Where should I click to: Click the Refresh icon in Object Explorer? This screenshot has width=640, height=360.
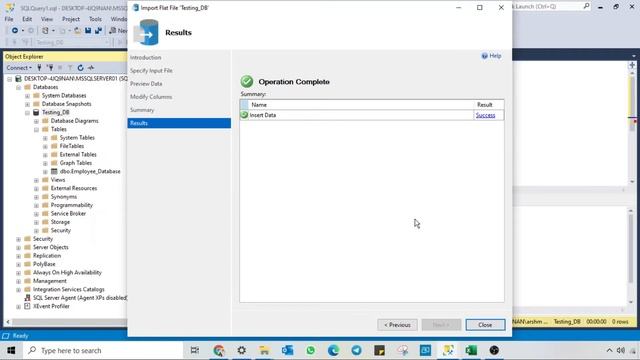point(80,68)
